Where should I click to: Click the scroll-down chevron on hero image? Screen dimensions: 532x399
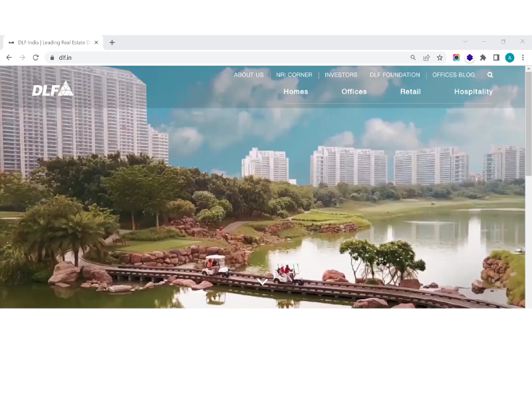263,282
